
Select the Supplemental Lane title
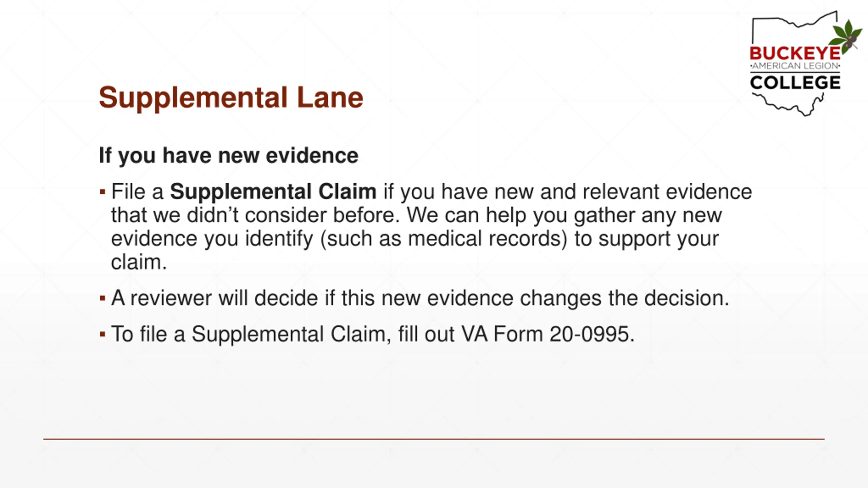(231, 98)
